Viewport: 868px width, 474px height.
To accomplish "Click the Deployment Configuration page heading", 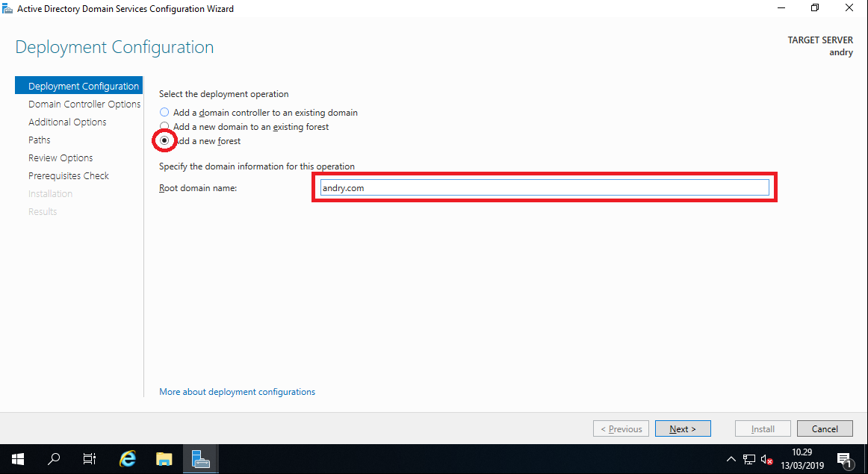I will 114,47.
